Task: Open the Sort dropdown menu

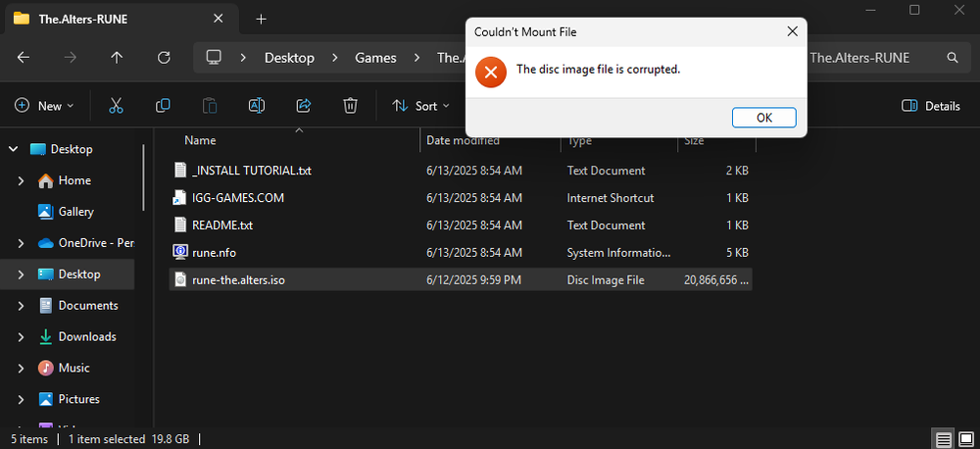Action: tap(420, 106)
